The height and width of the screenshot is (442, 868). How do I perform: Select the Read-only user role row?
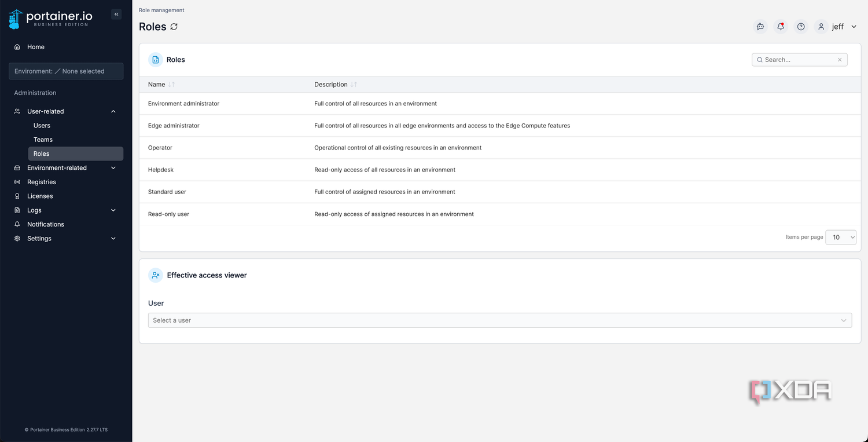point(500,214)
